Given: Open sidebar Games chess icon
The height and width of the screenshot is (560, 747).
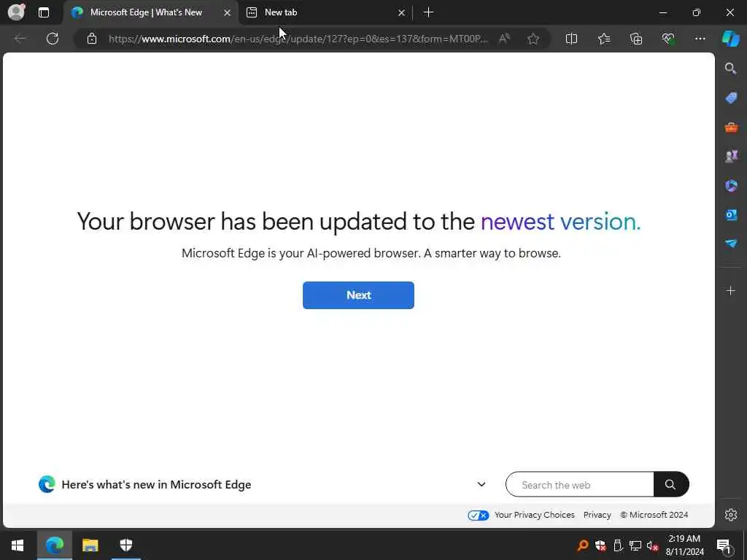Looking at the screenshot, I should click(731, 156).
